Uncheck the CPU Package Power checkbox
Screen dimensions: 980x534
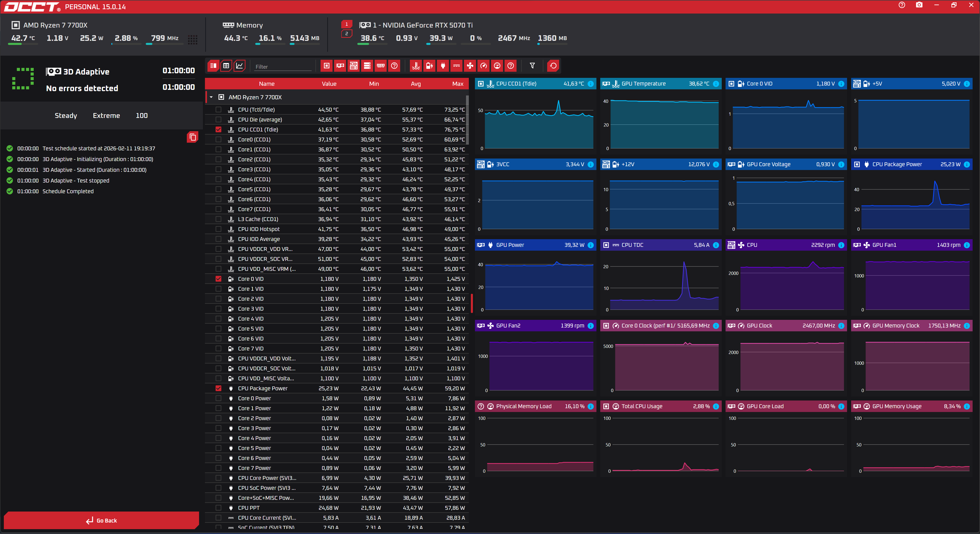[218, 389]
